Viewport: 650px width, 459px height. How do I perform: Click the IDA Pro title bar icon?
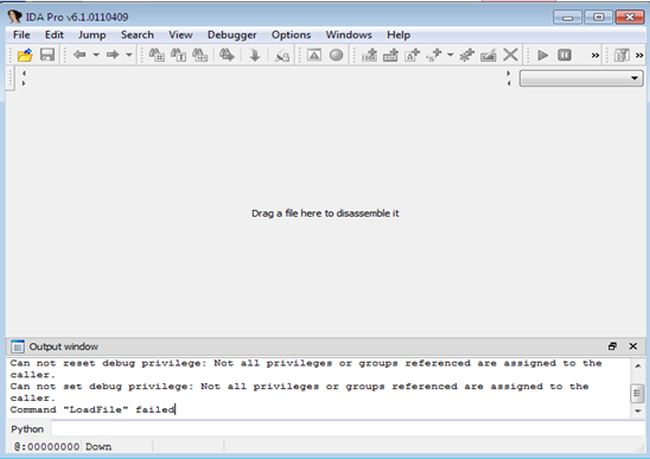click(x=15, y=17)
